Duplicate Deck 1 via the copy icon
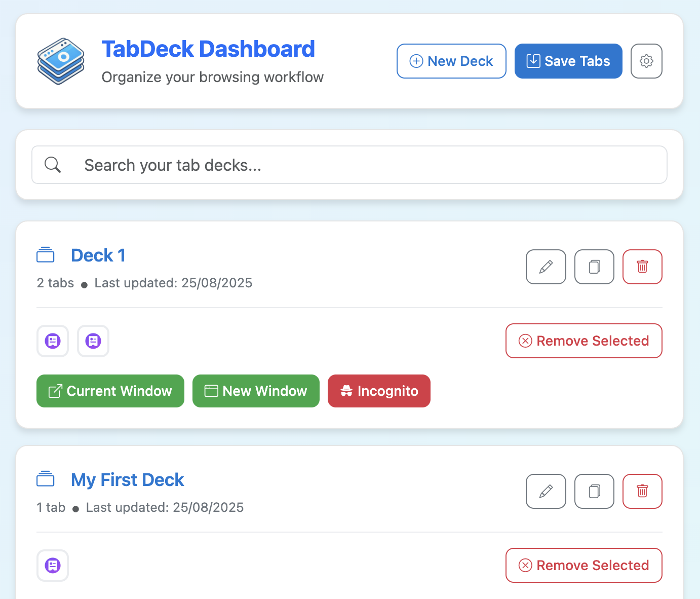The height and width of the screenshot is (599, 700). coord(594,267)
